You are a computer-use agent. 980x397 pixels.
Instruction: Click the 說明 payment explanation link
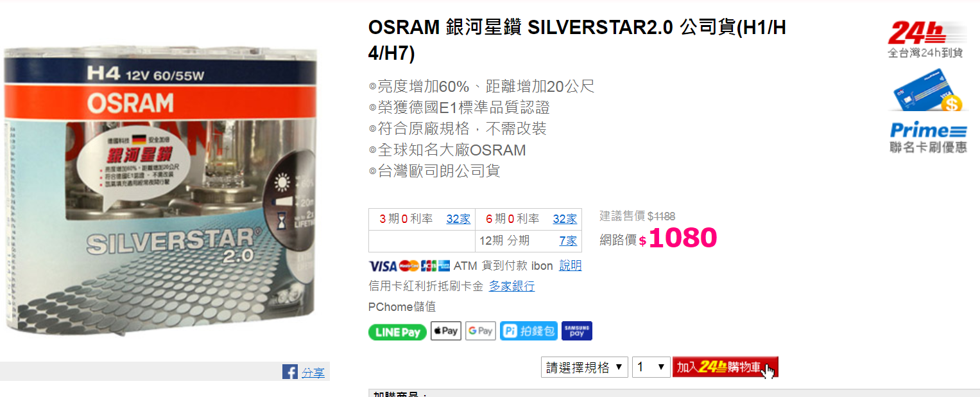571,266
